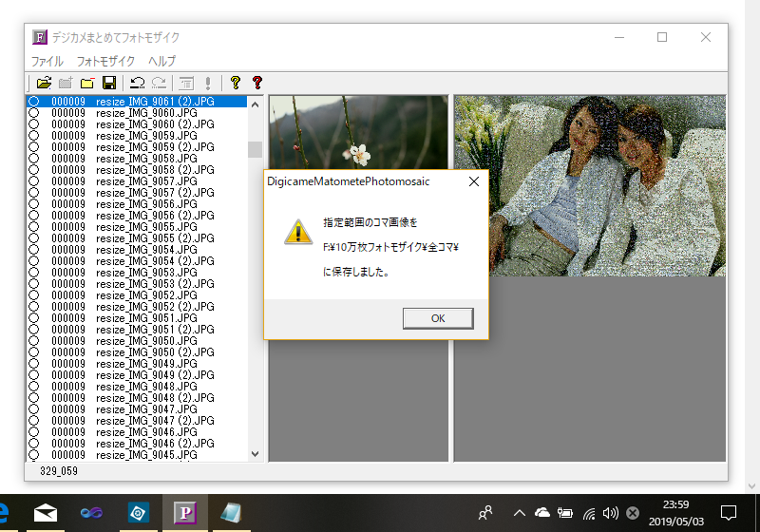Open the notepad icon on taskbar
The height and width of the screenshot is (532, 760).
[x=231, y=513]
